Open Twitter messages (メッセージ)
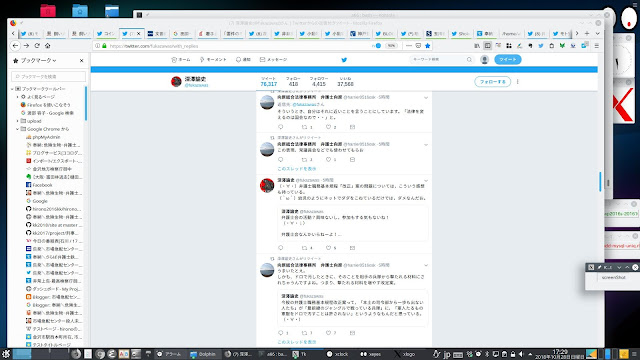The height and width of the screenshot is (360, 640). pyautogui.click(x=273, y=60)
